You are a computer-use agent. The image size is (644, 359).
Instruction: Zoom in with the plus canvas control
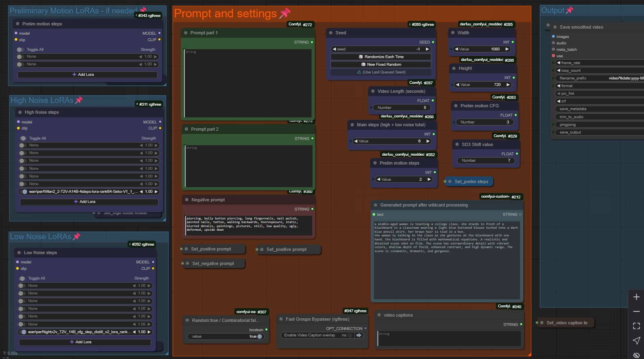(636, 297)
